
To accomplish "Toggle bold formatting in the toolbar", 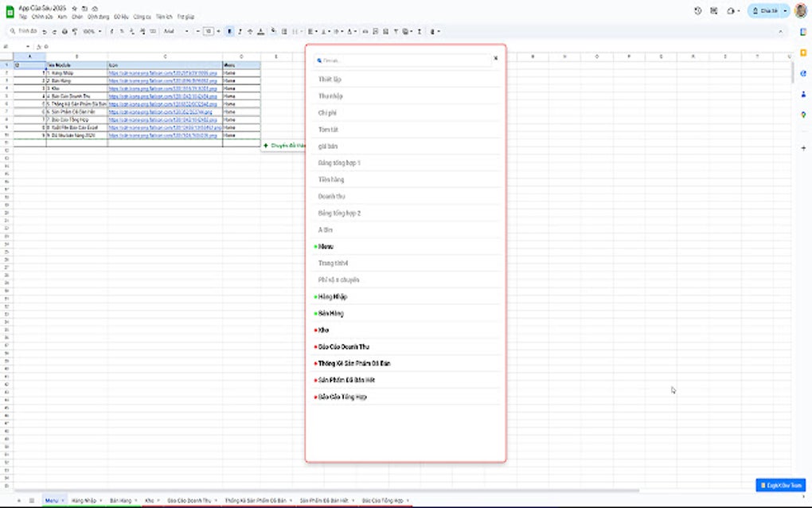I will pyautogui.click(x=229, y=32).
